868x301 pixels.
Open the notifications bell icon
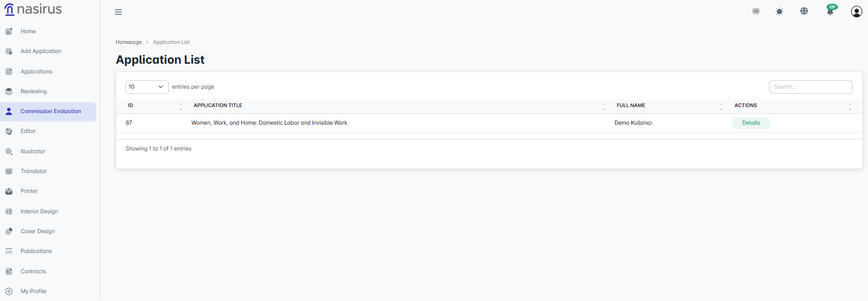tap(830, 12)
